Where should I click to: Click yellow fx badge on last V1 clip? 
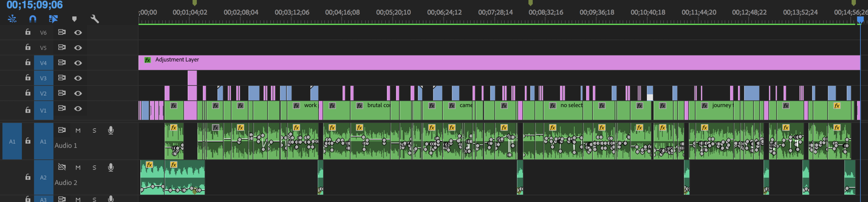tap(837, 106)
